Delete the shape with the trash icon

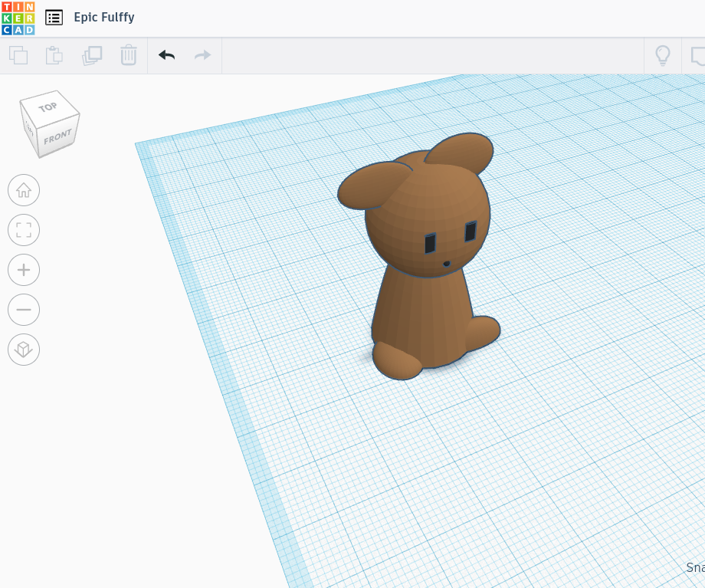(128, 55)
